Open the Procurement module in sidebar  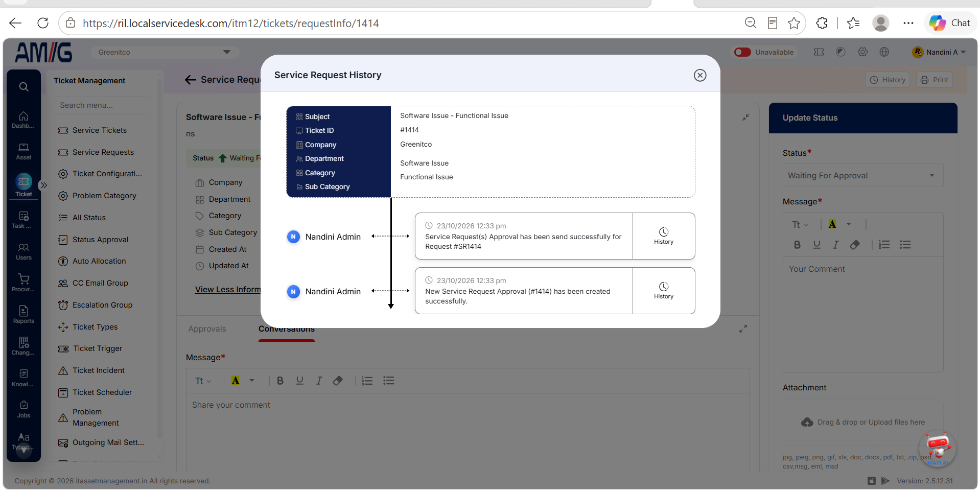[x=24, y=283]
